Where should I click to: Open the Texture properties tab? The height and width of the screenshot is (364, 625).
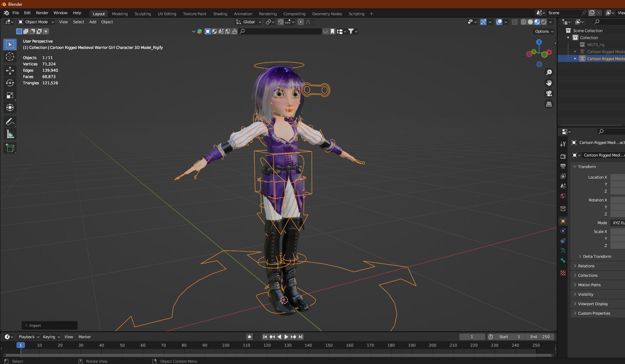point(563,273)
